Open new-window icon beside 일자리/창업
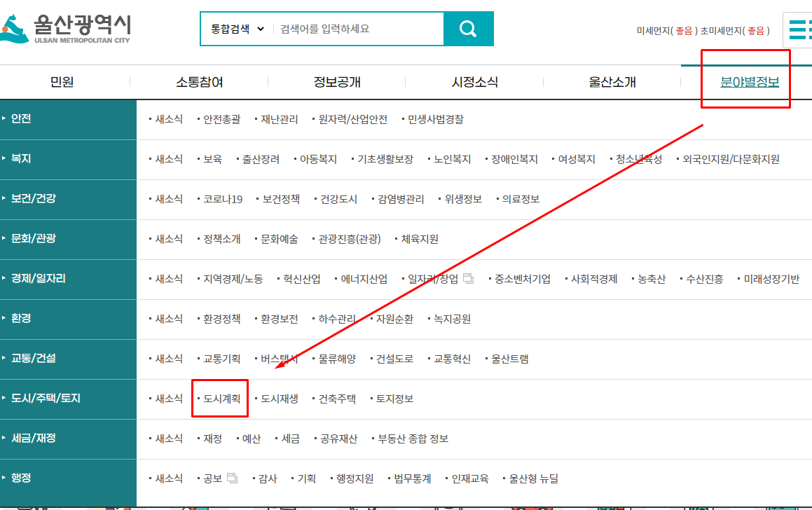This screenshot has width=812, height=510. click(468, 279)
